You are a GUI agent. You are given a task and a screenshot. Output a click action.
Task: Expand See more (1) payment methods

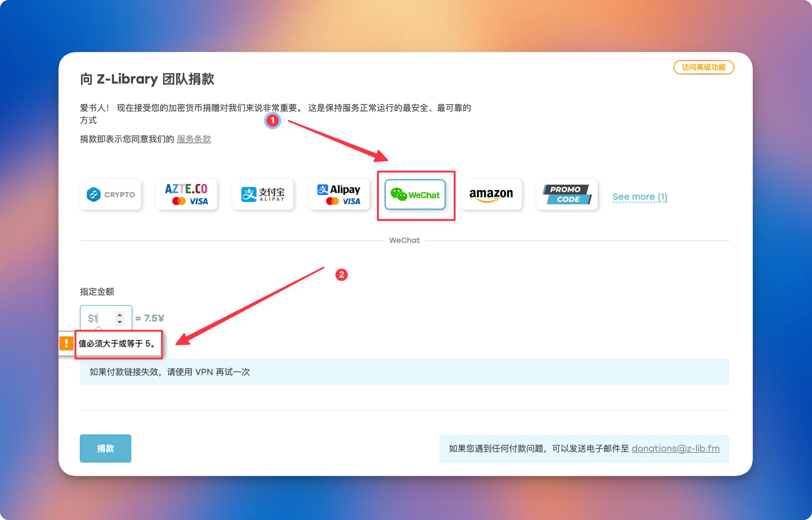pyautogui.click(x=640, y=197)
